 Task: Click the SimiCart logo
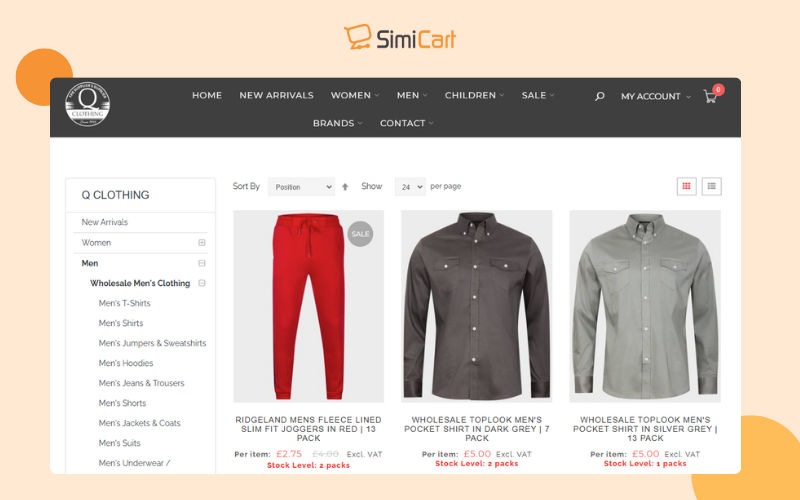[x=400, y=37]
